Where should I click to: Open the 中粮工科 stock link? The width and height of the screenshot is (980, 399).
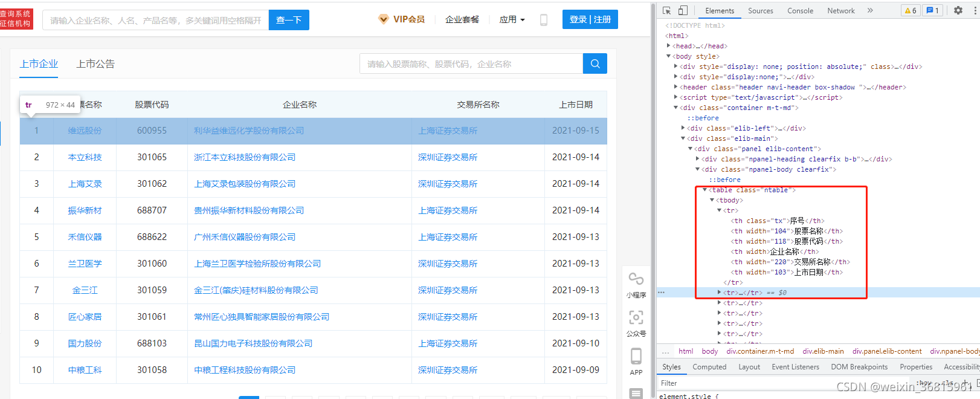[x=85, y=370]
